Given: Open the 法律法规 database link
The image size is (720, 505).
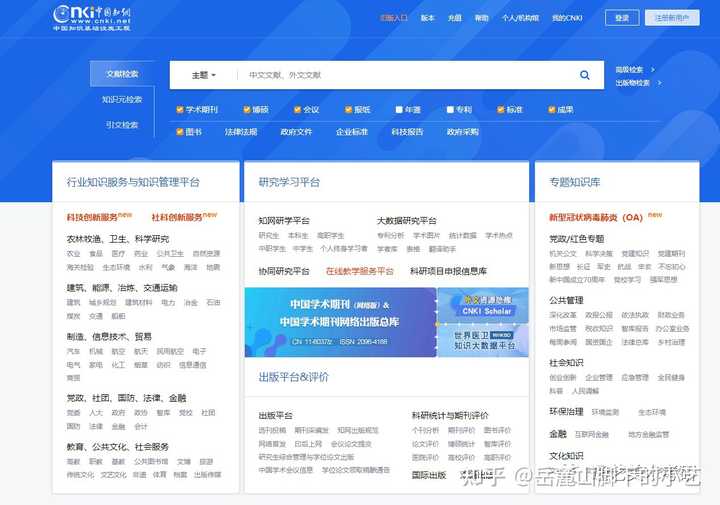Looking at the screenshot, I should [241, 132].
